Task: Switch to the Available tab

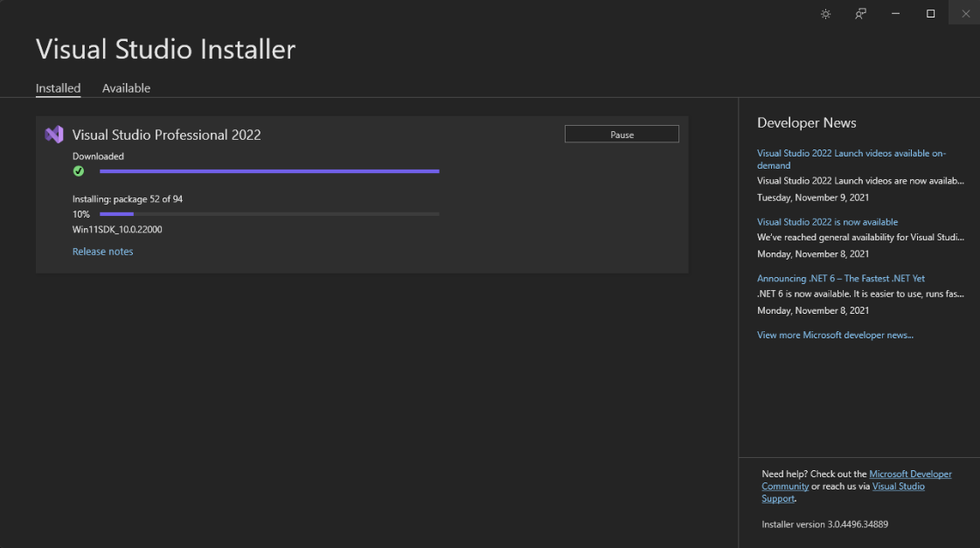Action: [x=126, y=88]
